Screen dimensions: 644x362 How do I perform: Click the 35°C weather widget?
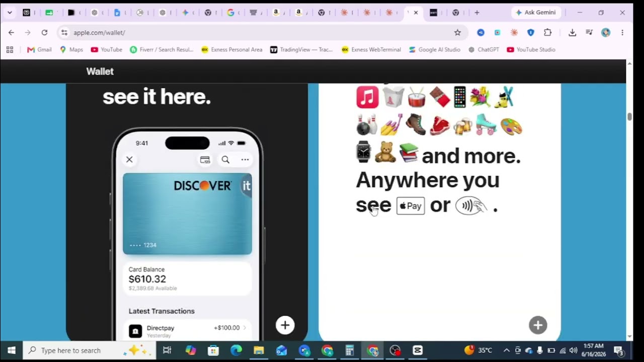(x=478, y=350)
